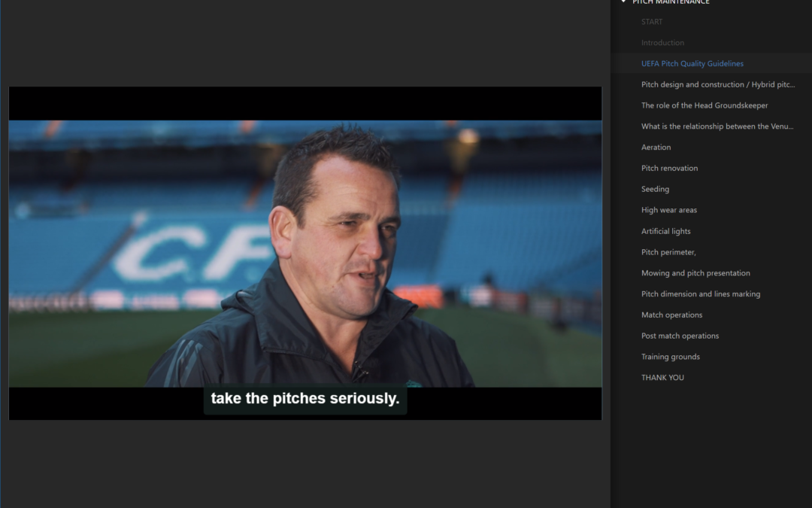Go to Post match operations
The height and width of the screenshot is (508, 812).
coord(680,336)
